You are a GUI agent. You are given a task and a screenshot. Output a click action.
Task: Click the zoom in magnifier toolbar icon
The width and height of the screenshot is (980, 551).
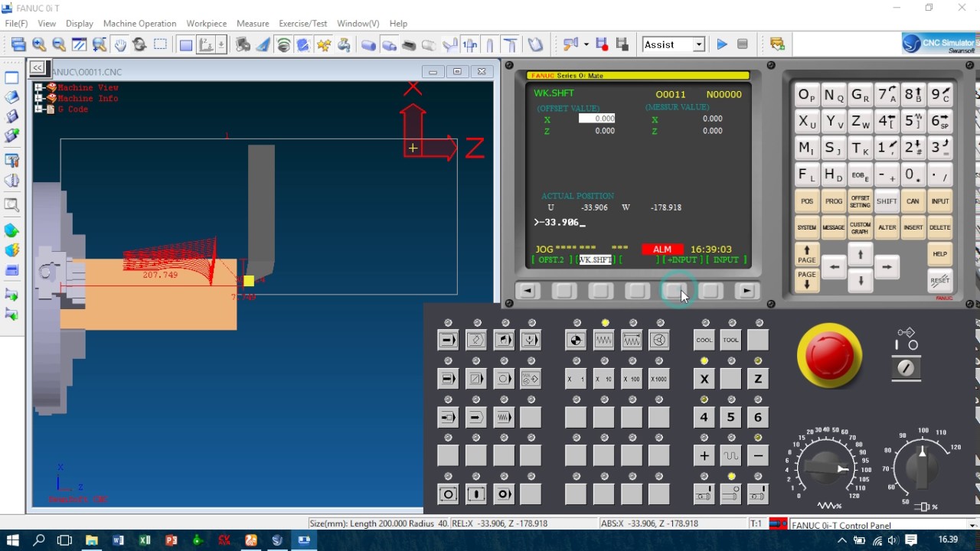point(39,44)
